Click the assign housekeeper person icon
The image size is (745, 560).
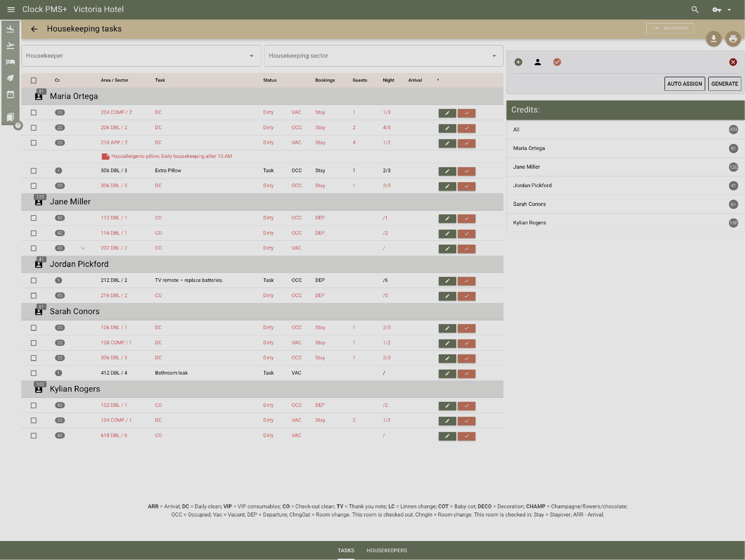pyautogui.click(x=537, y=62)
